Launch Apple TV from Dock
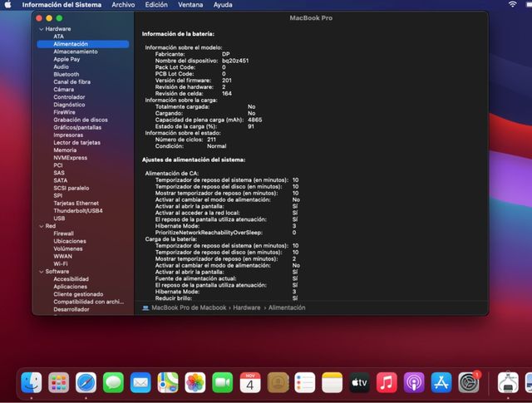The image size is (532, 403). click(x=359, y=382)
